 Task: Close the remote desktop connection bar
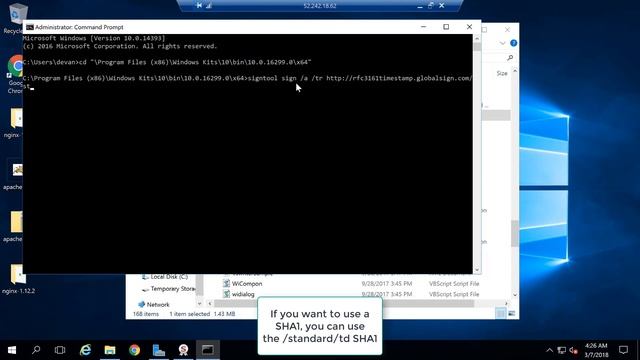coord(442,6)
